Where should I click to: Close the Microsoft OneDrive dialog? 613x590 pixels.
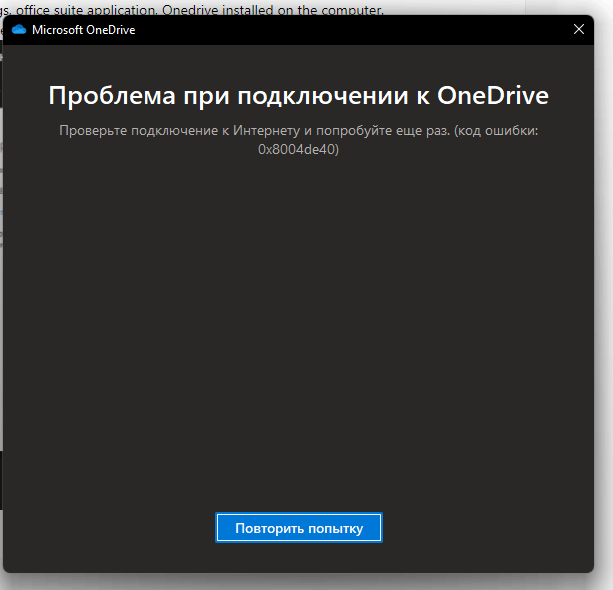point(579,29)
